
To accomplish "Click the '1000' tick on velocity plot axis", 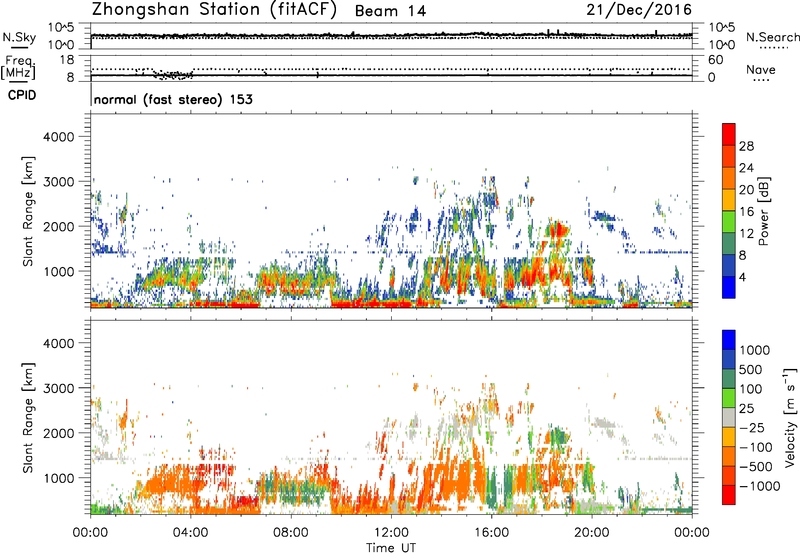I will coord(58,478).
